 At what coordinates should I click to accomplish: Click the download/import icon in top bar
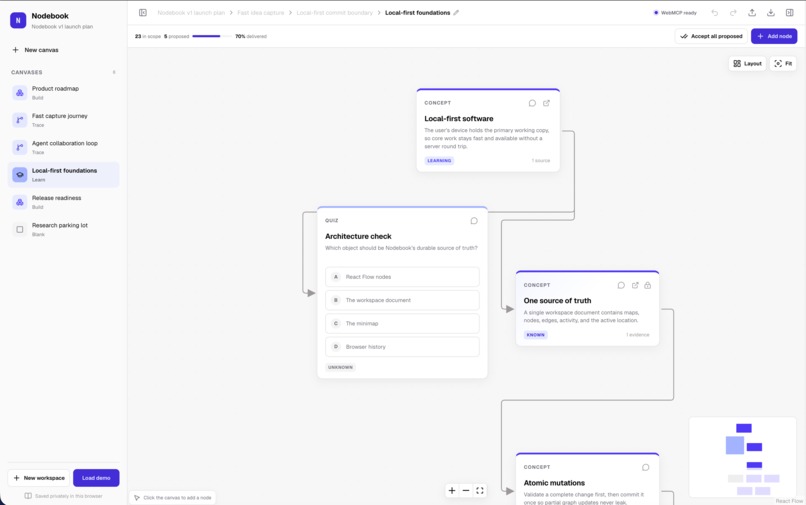tap(771, 12)
